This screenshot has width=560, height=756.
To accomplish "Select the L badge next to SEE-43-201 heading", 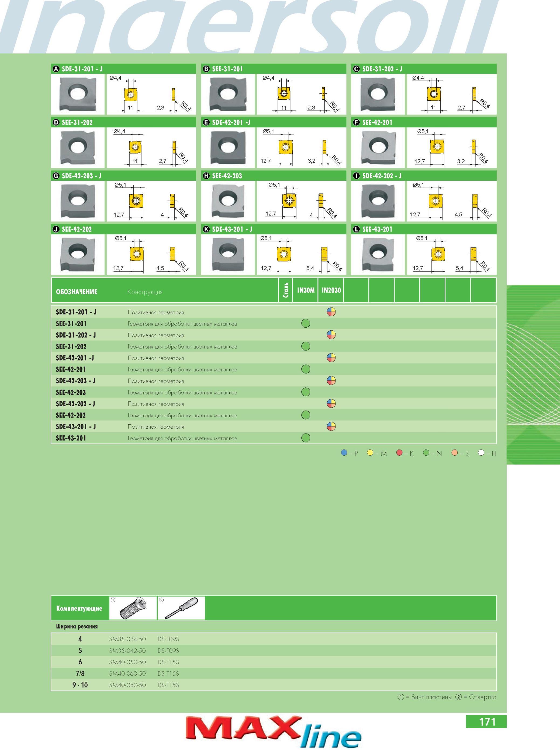I will coord(356,229).
